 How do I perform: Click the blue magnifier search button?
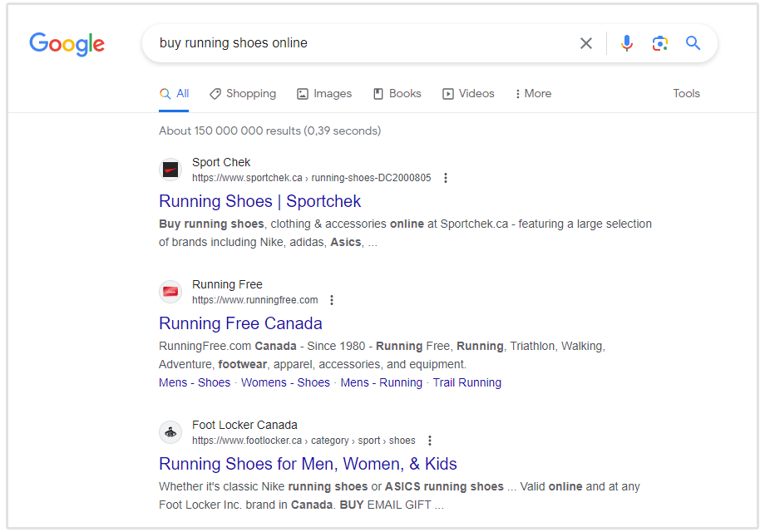(693, 43)
